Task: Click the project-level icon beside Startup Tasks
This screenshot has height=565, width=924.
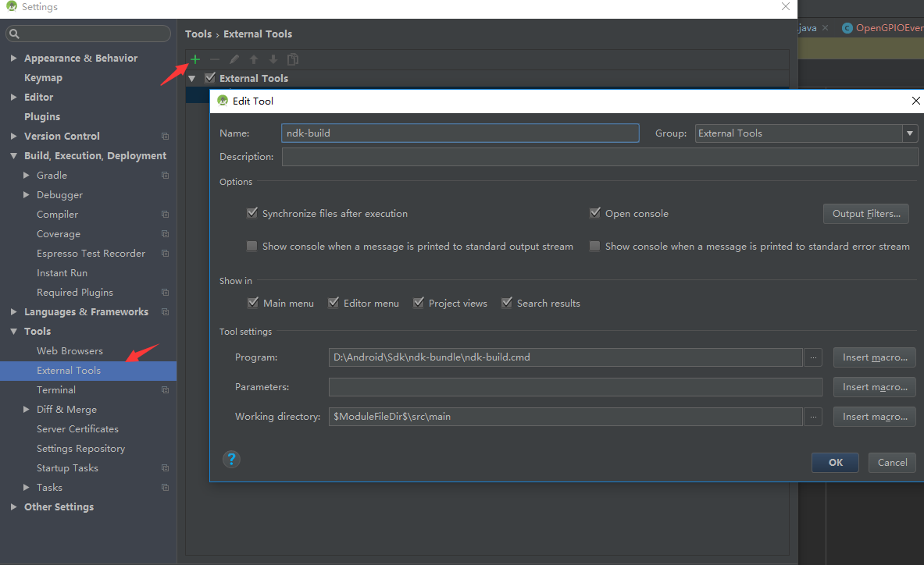Action: pyautogui.click(x=165, y=468)
